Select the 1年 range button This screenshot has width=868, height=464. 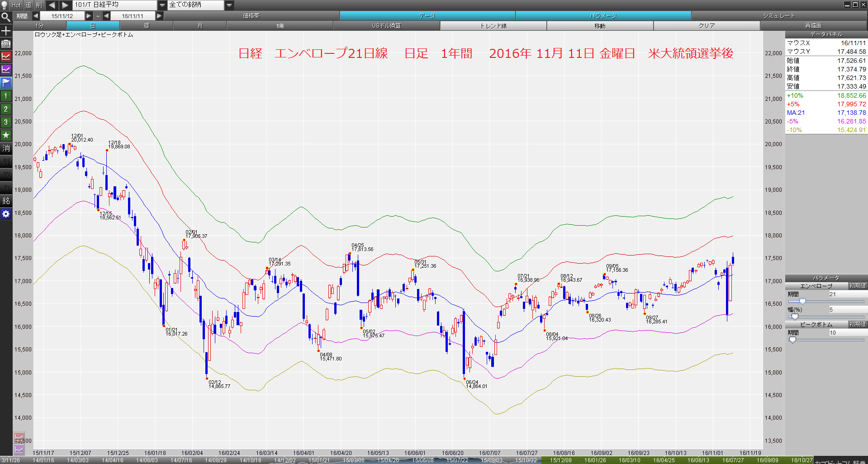point(280,26)
